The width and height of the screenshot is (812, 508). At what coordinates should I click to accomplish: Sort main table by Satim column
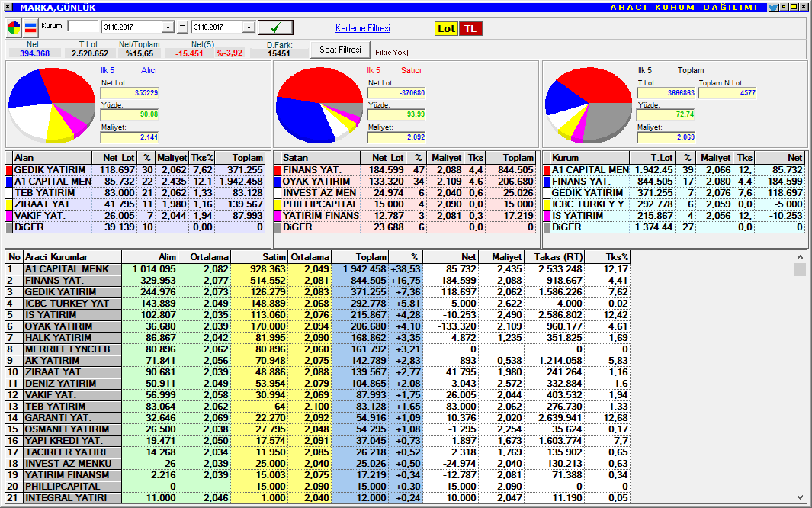click(x=259, y=257)
